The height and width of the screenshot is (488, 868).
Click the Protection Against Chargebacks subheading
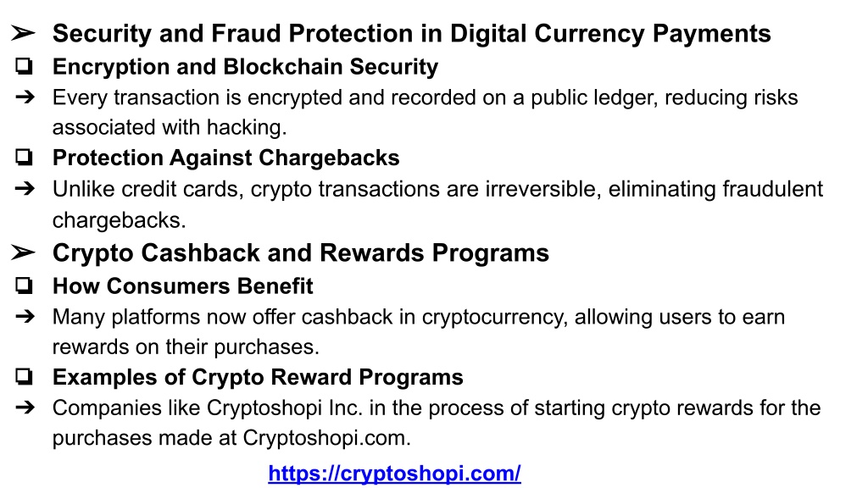(x=225, y=158)
